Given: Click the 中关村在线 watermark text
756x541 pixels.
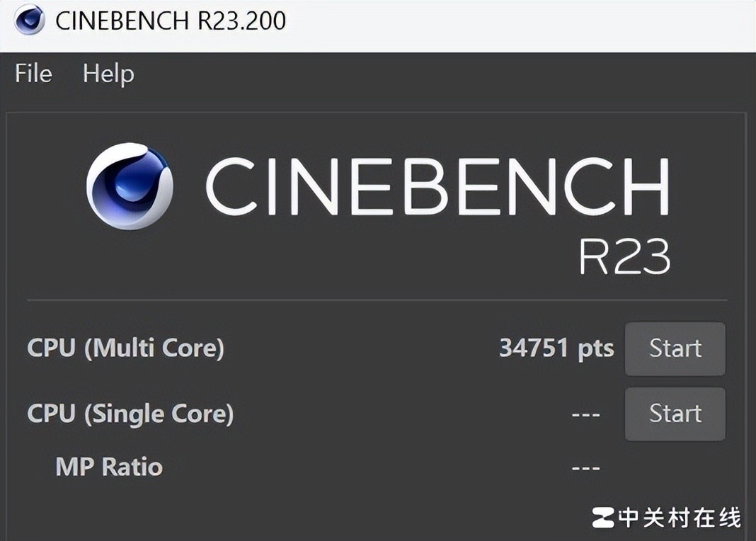Looking at the screenshot, I should pyautogui.click(x=680, y=518).
